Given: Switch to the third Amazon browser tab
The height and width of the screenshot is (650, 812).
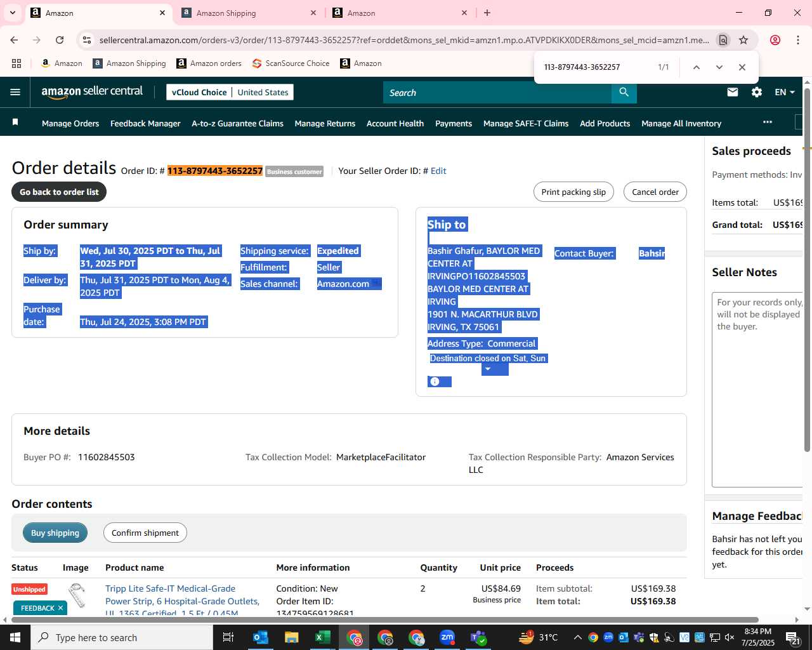Looking at the screenshot, I should click(x=400, y=13).
